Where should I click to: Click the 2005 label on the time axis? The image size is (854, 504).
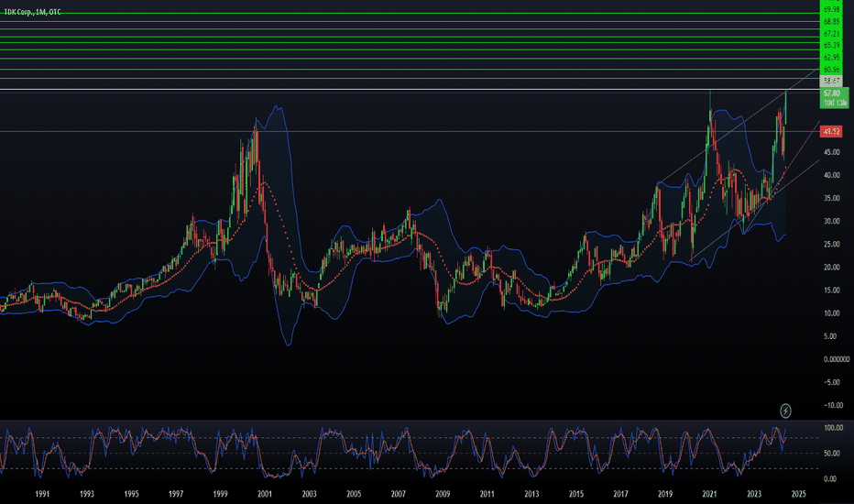click(354, 494)
